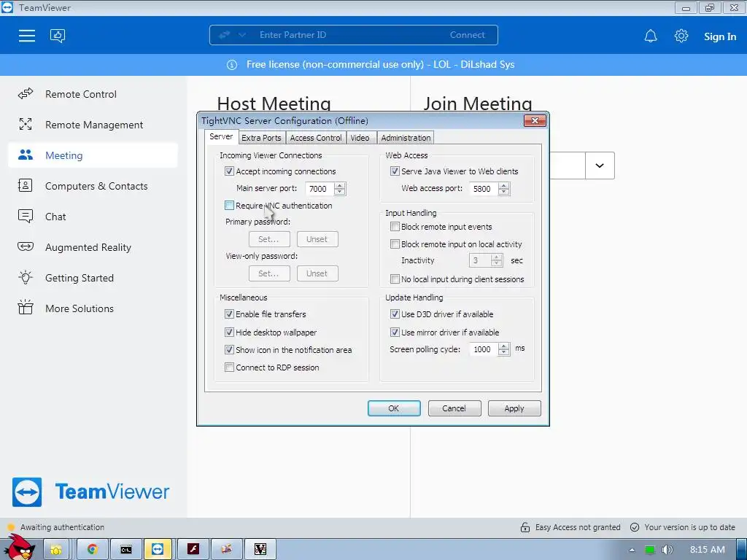Click the taskbar clock showing 8:15 AM
The height and width of the screenshot is (560, 747).
click(x=707, y=550)
